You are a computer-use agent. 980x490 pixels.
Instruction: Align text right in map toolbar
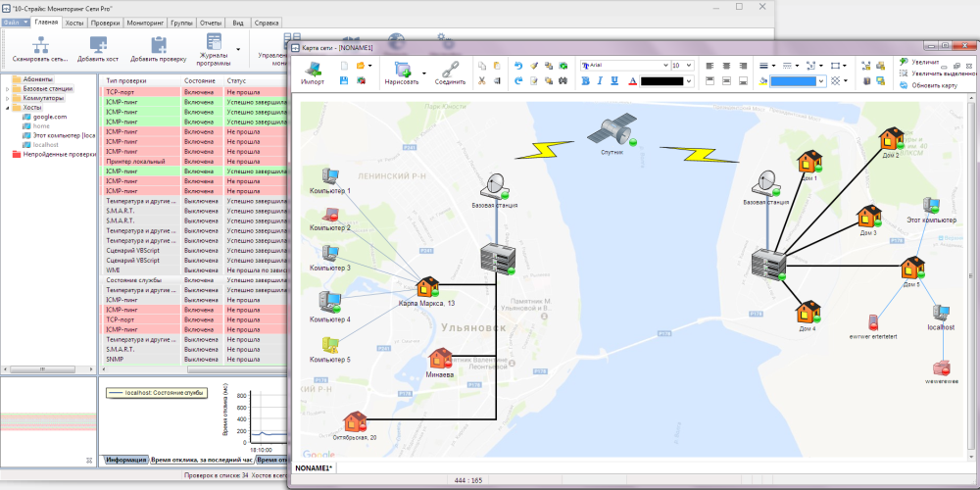pos(743,66)
